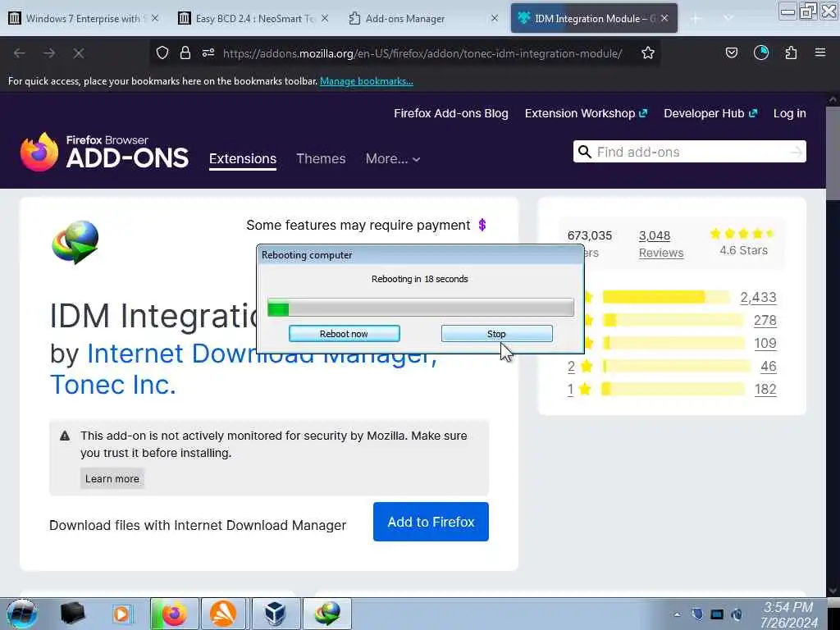
Task: Open the black folder taskbar icon
Action: 73,614
